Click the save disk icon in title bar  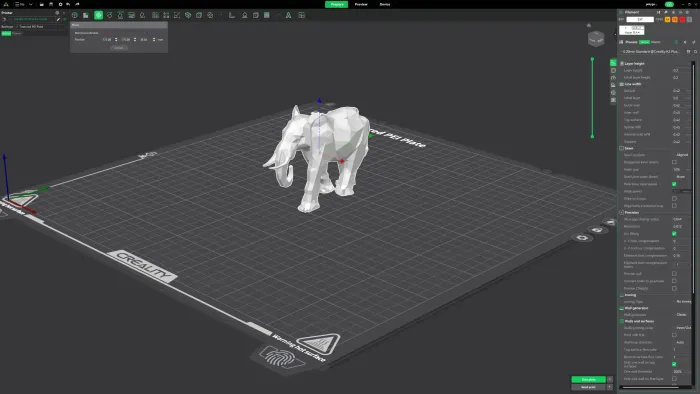pyautogui.click(x=51, y=4)
